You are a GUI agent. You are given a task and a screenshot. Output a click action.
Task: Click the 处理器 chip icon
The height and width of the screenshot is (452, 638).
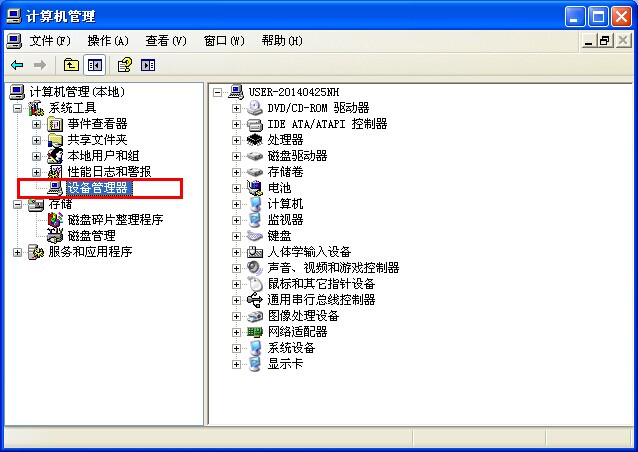(x=255, y=140)
